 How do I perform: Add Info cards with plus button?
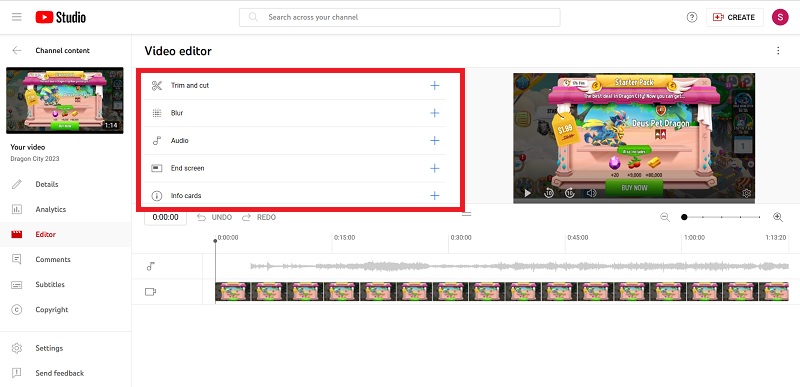tap(434, 196)
